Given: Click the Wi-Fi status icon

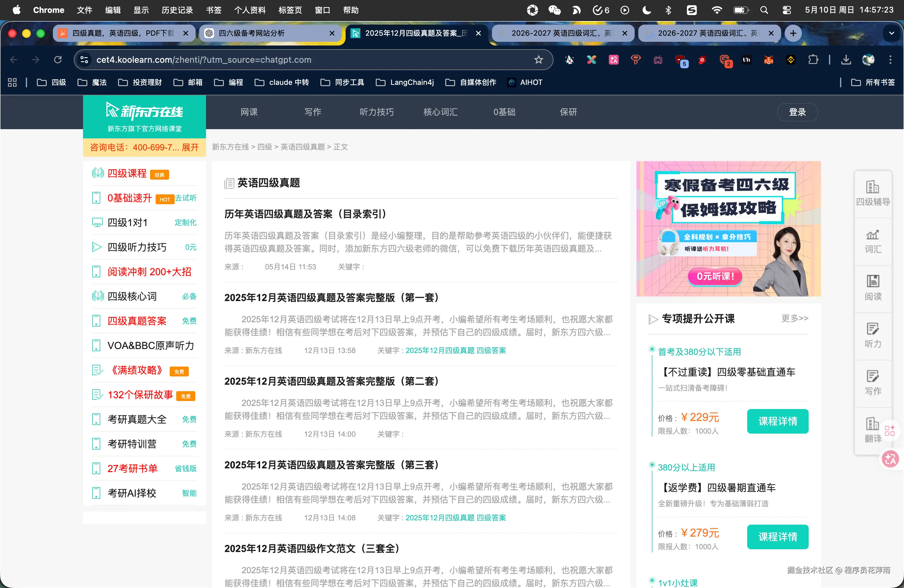Looking at the screenshot, I should point(716,10).
